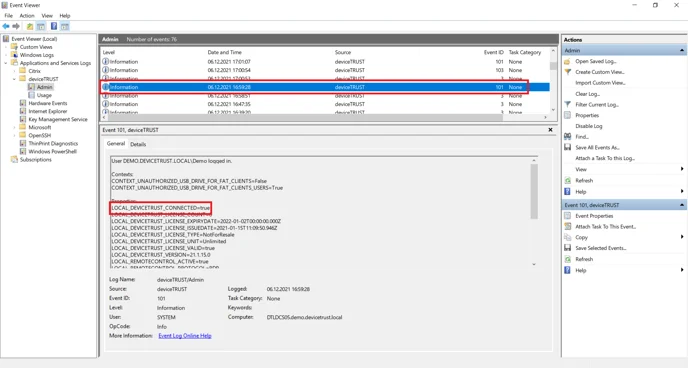Select the event logged at 06.12.2021 17:00:54
Screen dimensions: 688x368
[x=325, y=70]
